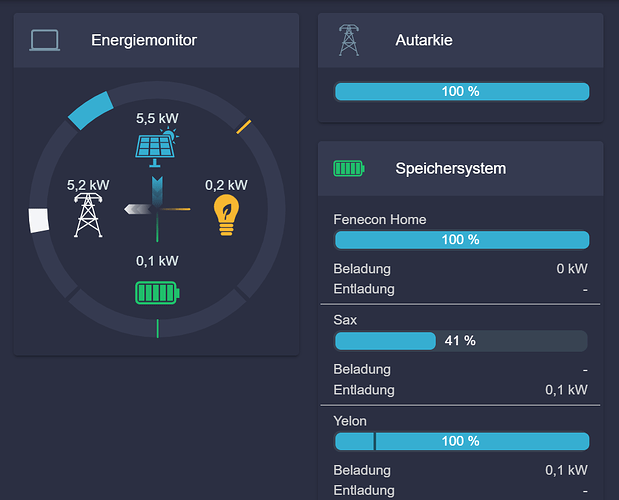This screenshot has width=619, height=500.
Task: Open the Speichersystem card title
Action: [x=450, y=169]
